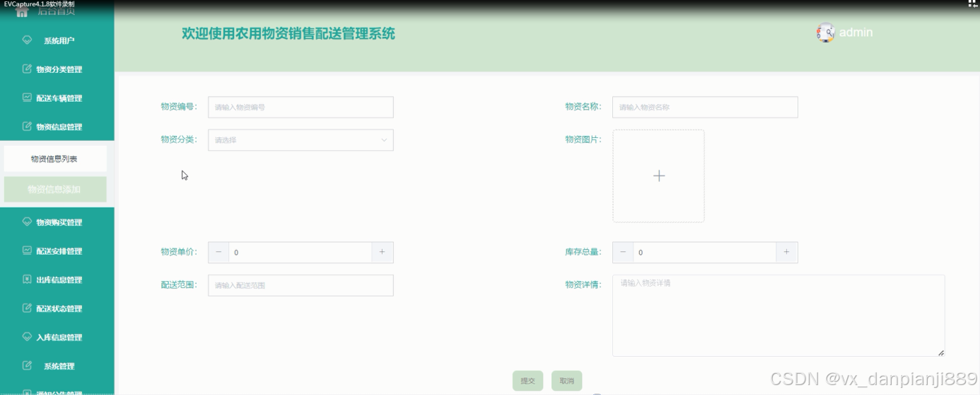
Task: Increase 库存总量 with plus button
Action: click(x=787, y=253)
